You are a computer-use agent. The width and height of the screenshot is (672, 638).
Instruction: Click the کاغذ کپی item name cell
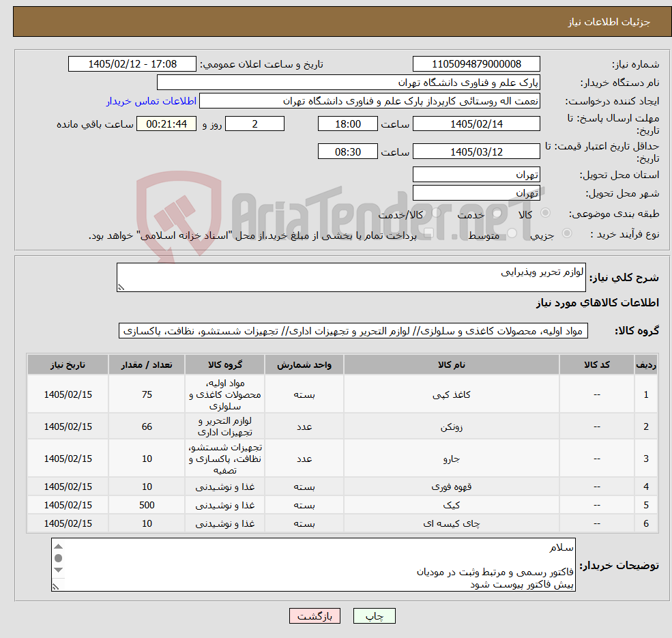[451, 394]
